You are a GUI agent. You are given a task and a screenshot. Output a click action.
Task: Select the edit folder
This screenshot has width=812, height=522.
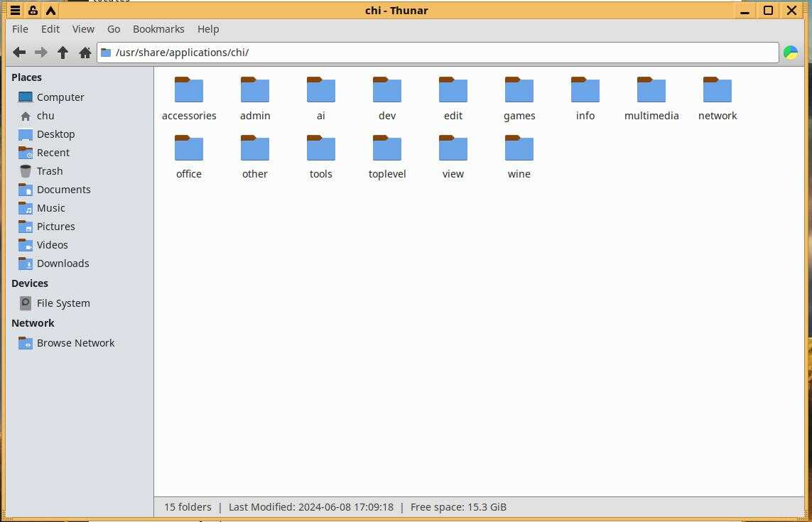(x=453, y=89)
